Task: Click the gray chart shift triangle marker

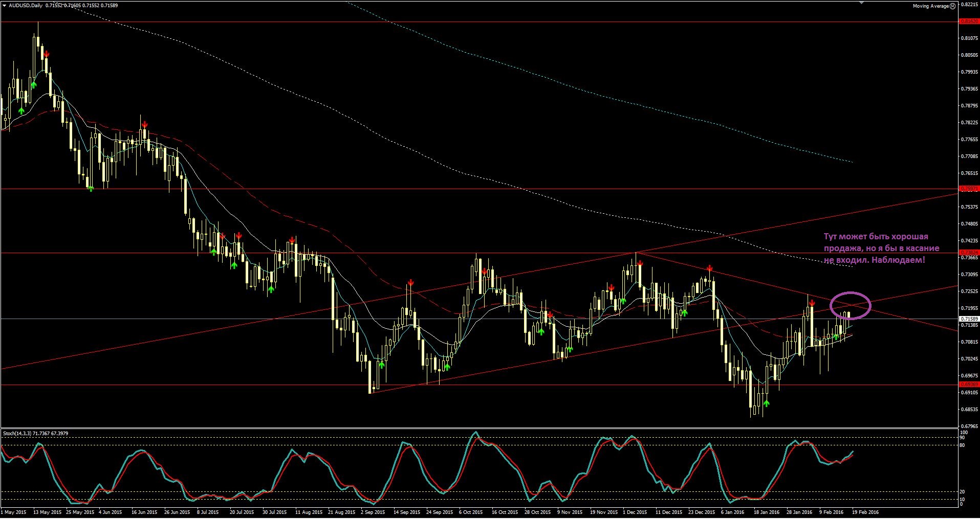Action: tap(862, 3)
